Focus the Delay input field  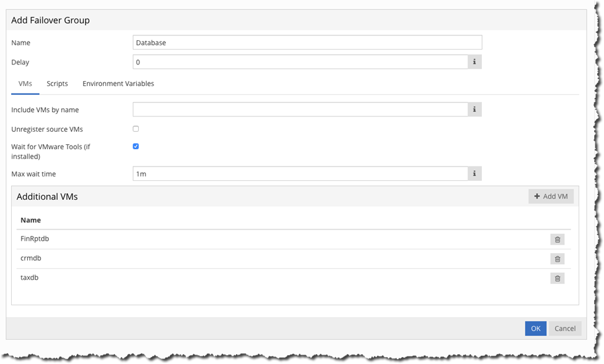point(300,62)
